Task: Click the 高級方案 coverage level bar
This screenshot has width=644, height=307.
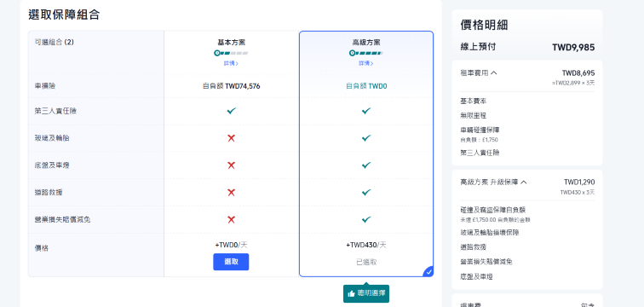Action: [x=366, y=53]
